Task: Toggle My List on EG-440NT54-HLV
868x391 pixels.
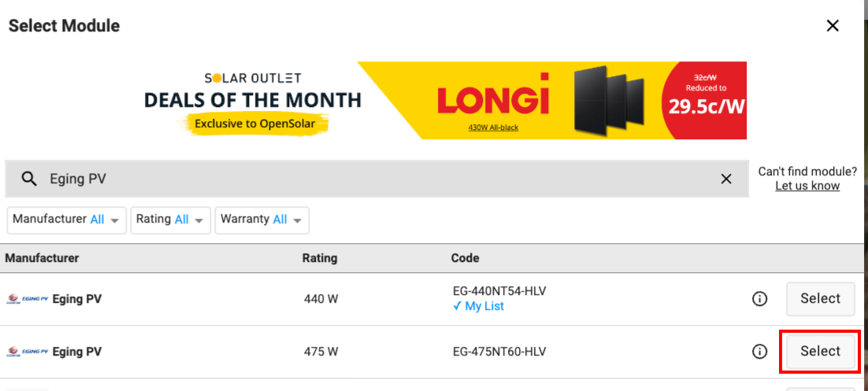Action: point(478,306)
